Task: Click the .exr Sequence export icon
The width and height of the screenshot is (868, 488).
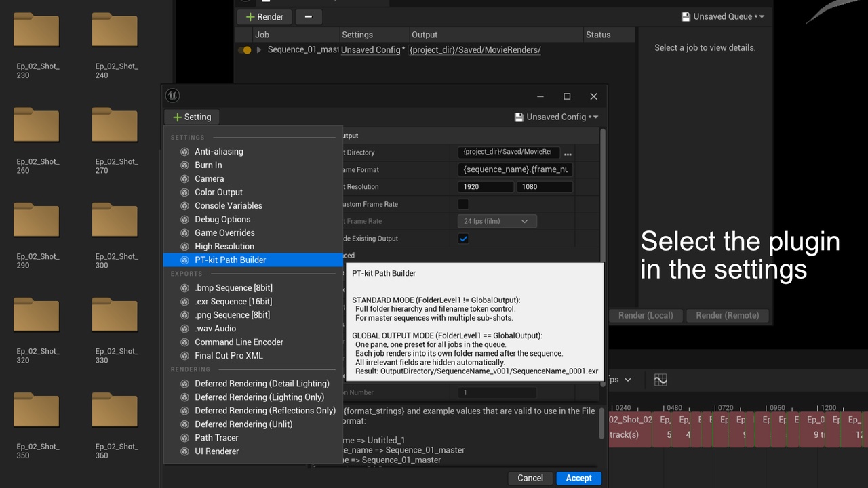Action: pos(184,302)
